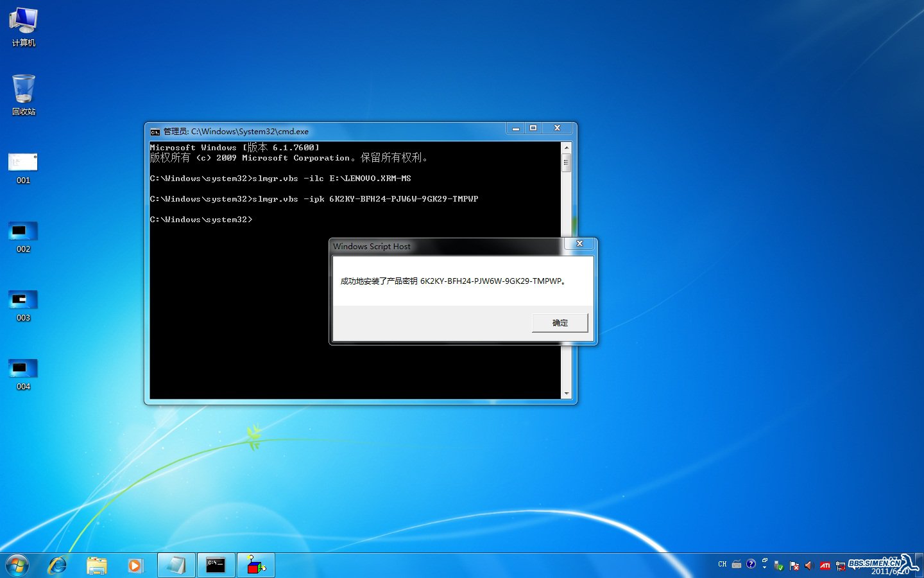Close the cmd.exe window
Viewport: 924px width, 578px height.
coord(557,128)
